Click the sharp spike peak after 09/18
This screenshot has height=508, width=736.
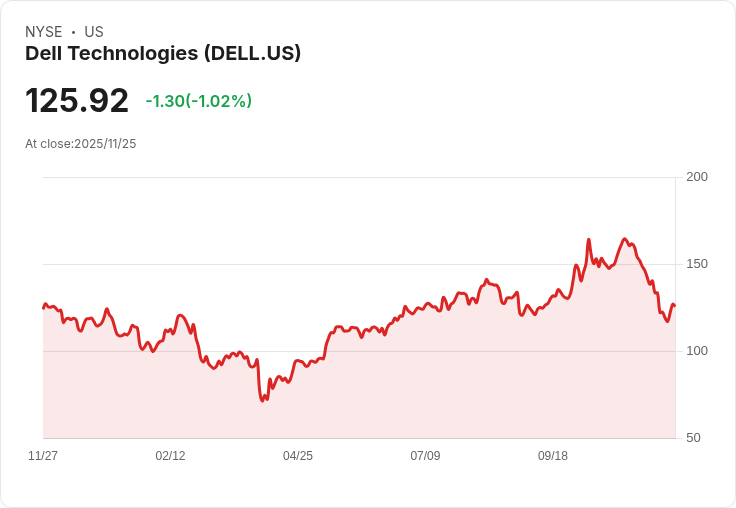589,239
